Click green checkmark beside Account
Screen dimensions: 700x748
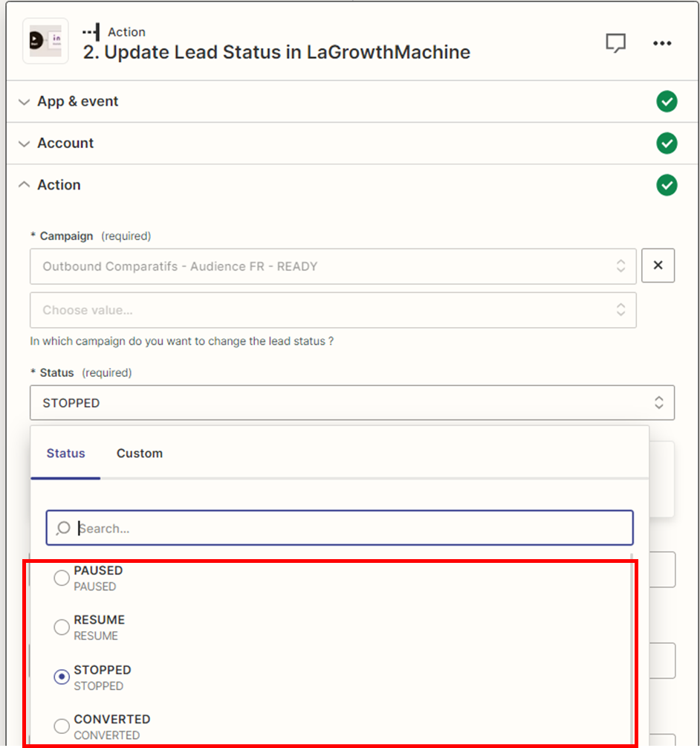[x=667, y=144]
